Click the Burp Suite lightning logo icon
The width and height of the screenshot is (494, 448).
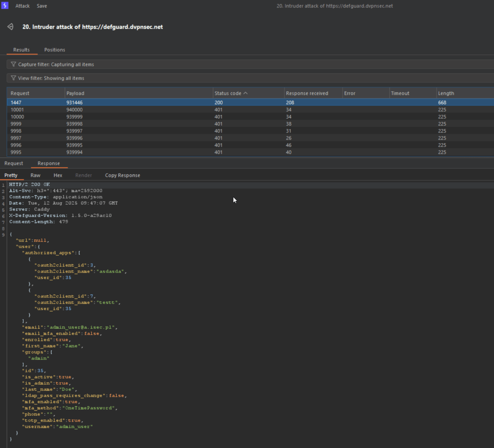click(5, 5)
